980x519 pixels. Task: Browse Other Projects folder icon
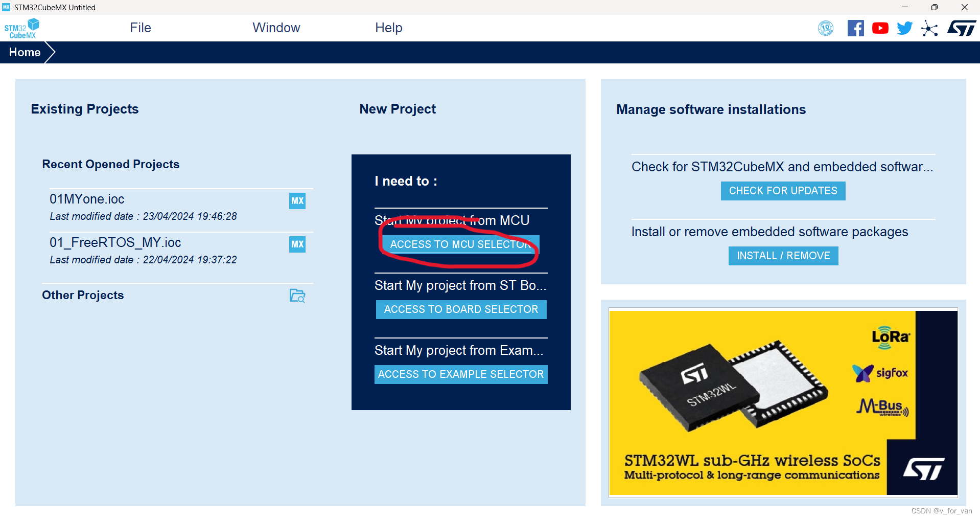click(297, 296)
